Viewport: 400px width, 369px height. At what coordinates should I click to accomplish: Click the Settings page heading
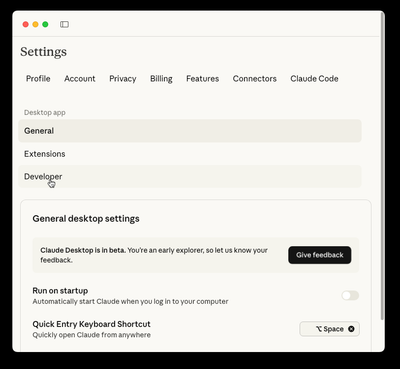tap(43, 52)
